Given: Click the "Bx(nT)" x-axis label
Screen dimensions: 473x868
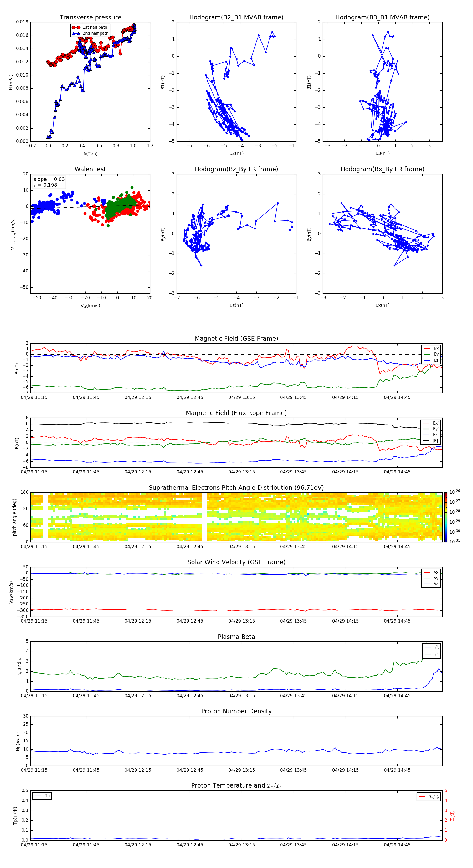Looking at the screenshot, I should tap(382, 305).
